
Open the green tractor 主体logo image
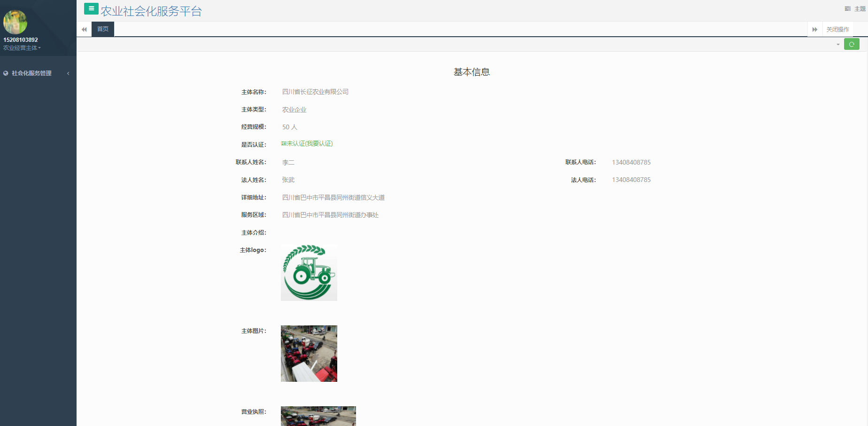tap(309, 273)
